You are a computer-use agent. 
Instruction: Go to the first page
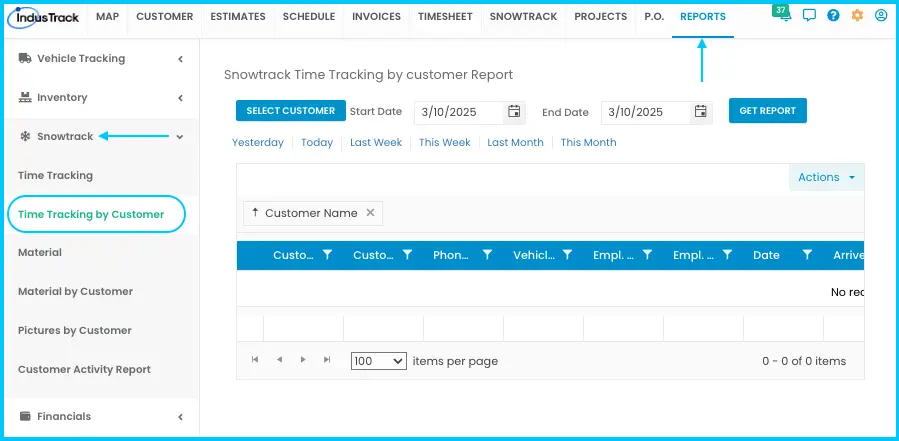click(255, 360)
